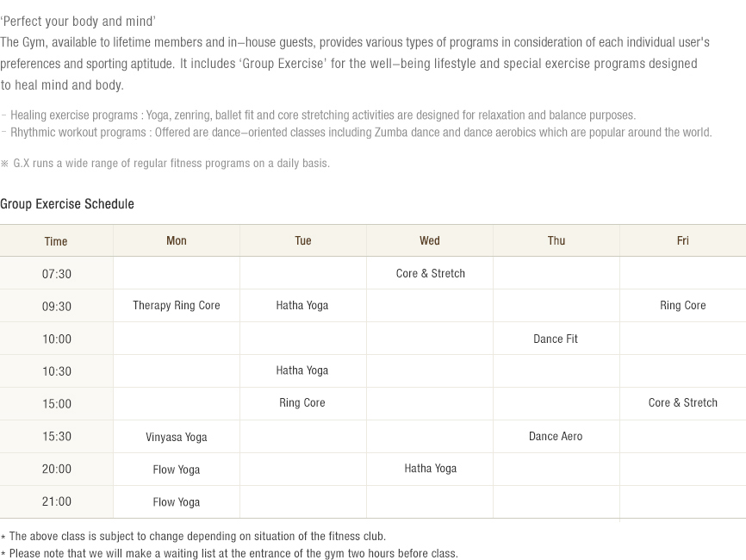The height and width of the screenshot is (560, 746).
Task: Click Wednesday's 20:00 Hatha Yoga class
Action: [431, 469]
